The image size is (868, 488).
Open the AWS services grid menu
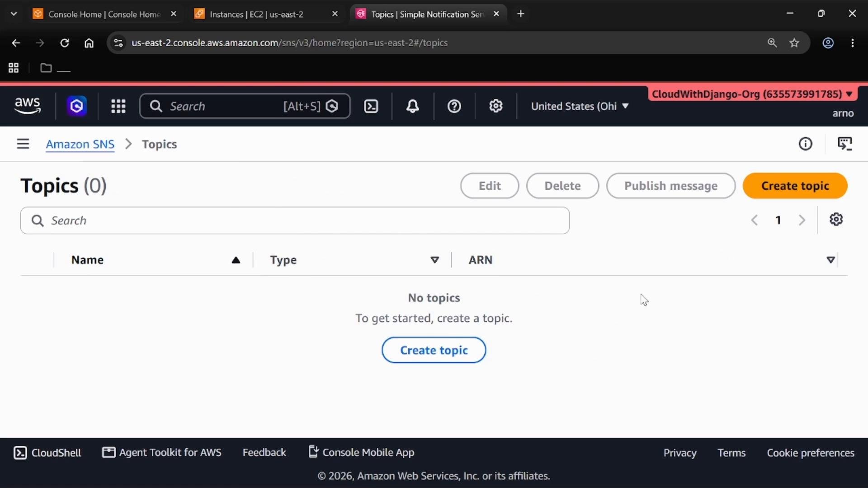pyautogui.click(x=118, y=106)
